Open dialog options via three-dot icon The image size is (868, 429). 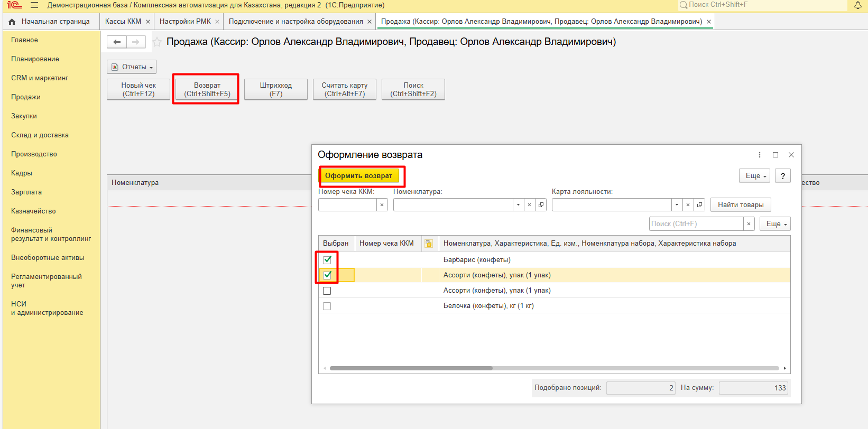coord(760,155)
